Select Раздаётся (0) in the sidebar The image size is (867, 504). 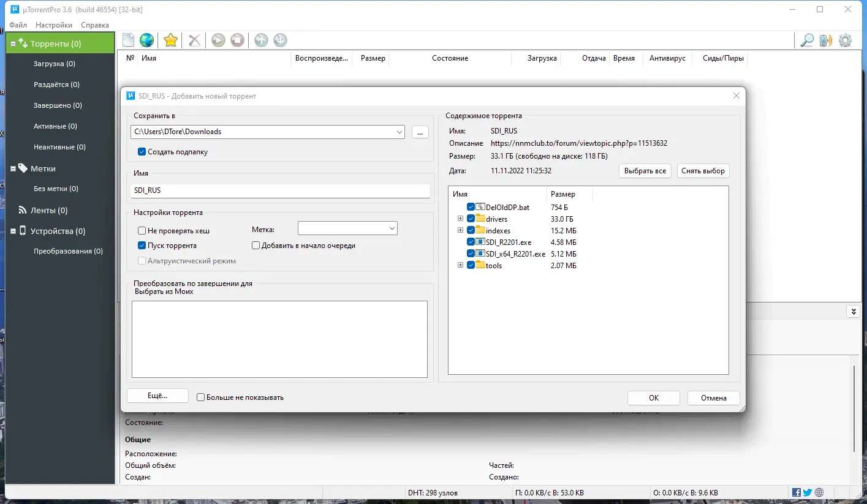(56, 85)
